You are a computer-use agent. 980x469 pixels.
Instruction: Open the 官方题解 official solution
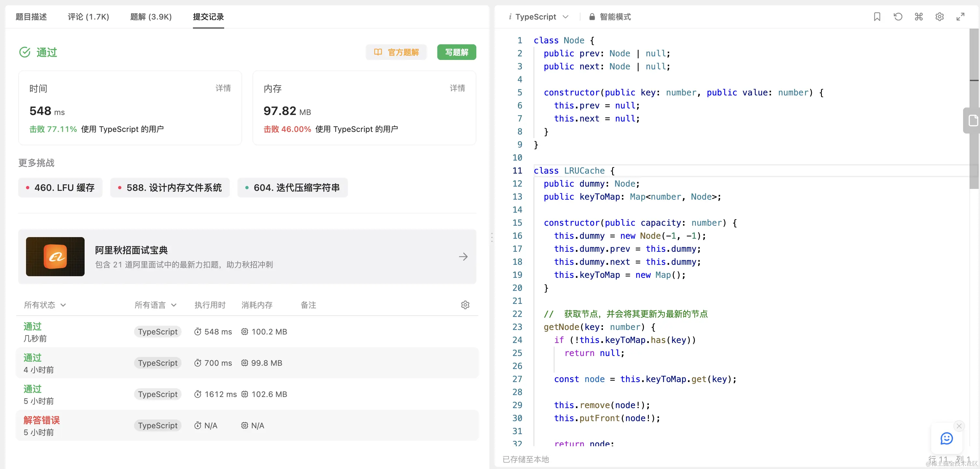(396, 52)
